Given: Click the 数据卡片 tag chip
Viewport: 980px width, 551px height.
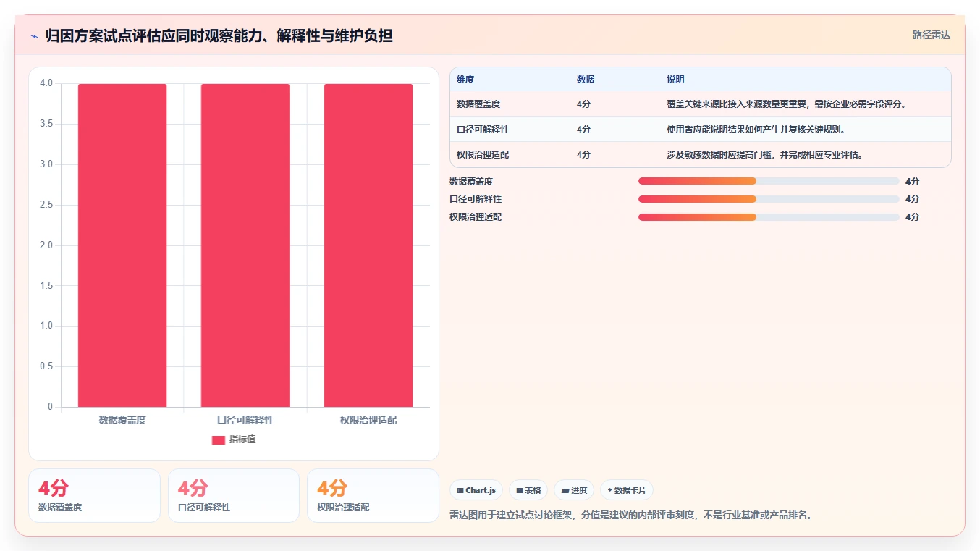Looking at the screenshot, I should [626, 490].
